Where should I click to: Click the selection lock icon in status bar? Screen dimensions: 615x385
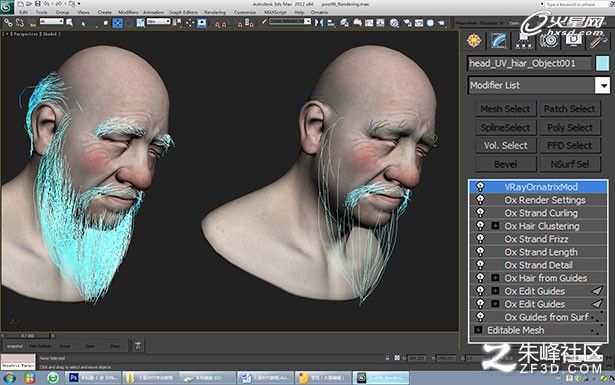[x=388, y=358]
